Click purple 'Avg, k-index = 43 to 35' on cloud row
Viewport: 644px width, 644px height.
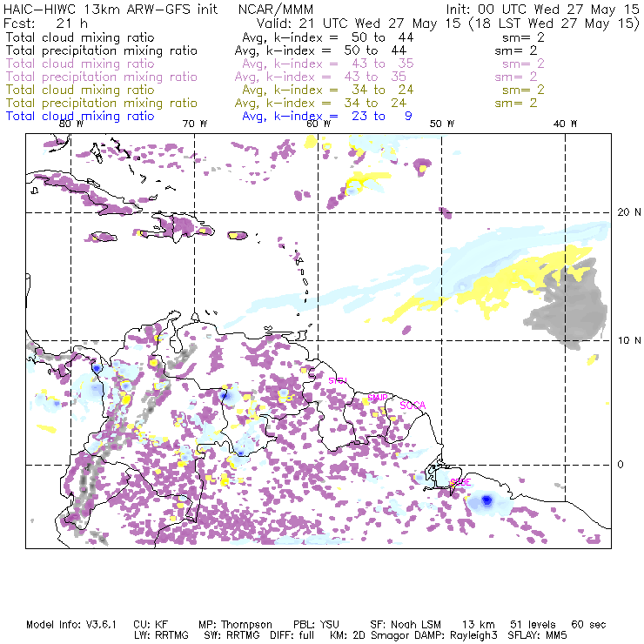click(328, 64)
